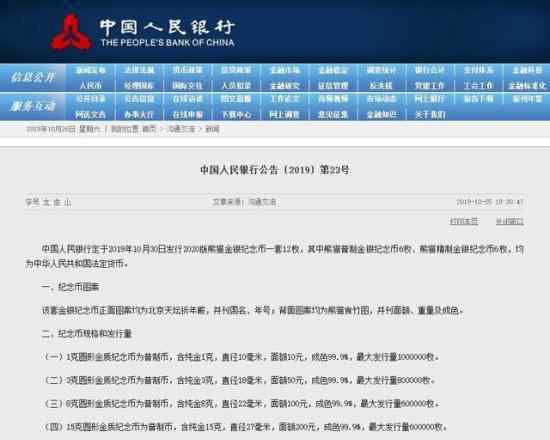Open the 金融标准化 section
Screen dimensions: 550x440
(x=527, y=85)
